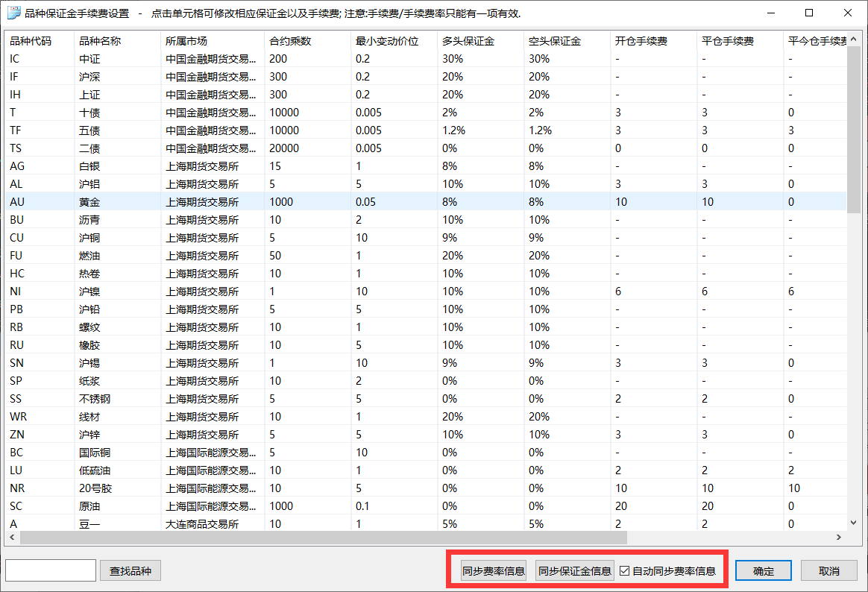Select the SS 不锈钢 name cell
The image size is (868, 592).
(117, 398)
